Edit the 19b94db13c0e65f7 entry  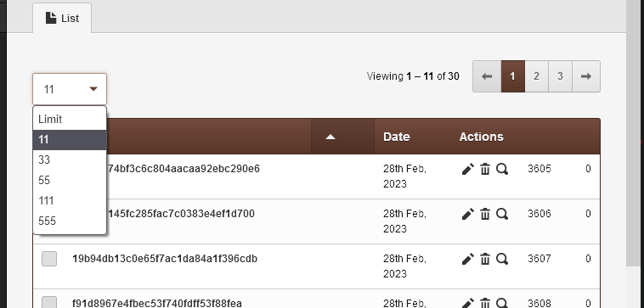(468, 259)
